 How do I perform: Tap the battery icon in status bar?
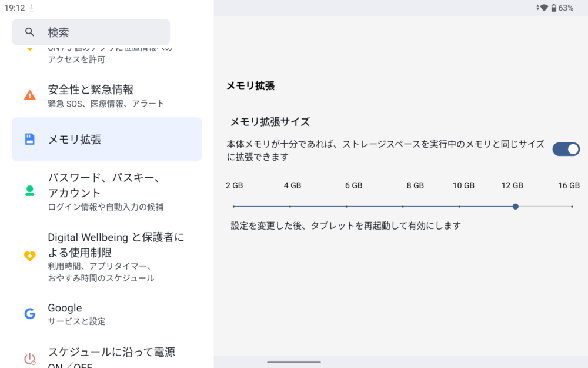[553, 8]
